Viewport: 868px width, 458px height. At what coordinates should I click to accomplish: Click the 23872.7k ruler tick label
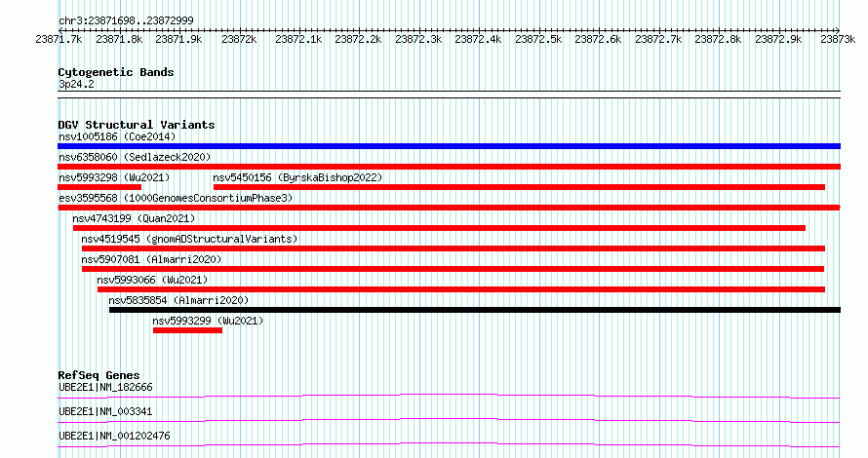[658, 39]
